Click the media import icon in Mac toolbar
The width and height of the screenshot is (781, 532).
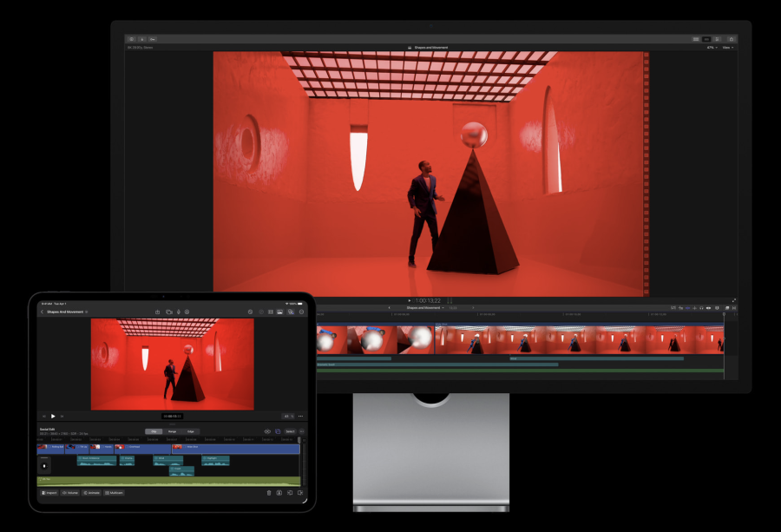pos(142,39)
